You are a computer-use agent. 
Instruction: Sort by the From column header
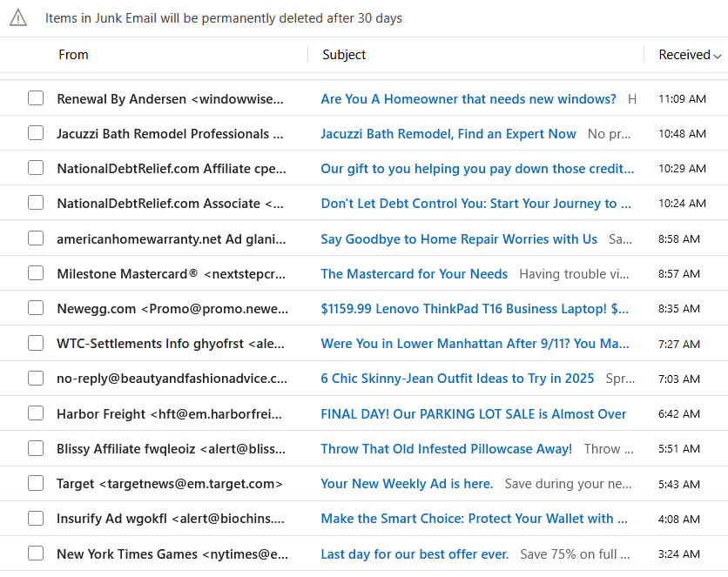73,55
